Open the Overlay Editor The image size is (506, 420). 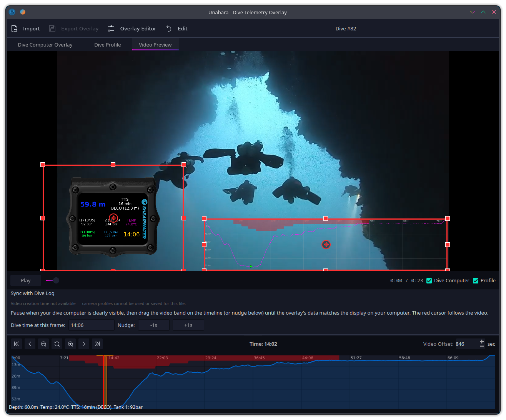[x=132, y=28]
